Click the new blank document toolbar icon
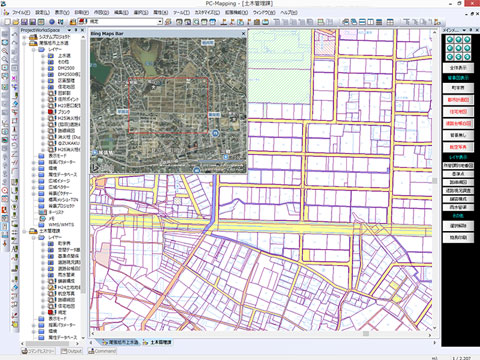The height and width of the screenshot is (360, 480). click(x=7, y=22)
